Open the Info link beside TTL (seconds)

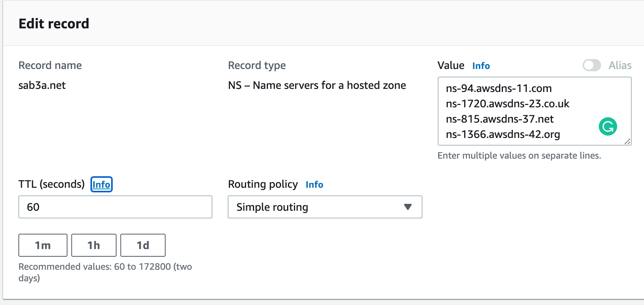(x=101, y=184)
